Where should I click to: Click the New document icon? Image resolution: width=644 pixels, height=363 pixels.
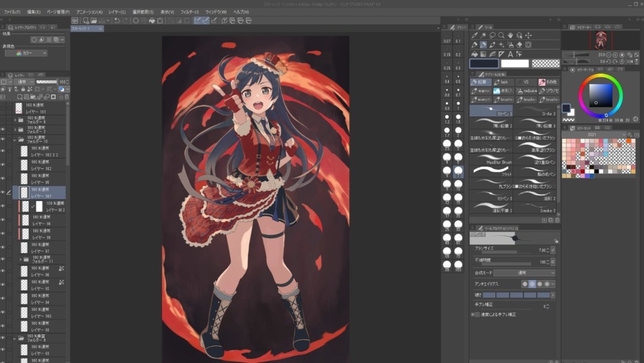click(86, 20)
